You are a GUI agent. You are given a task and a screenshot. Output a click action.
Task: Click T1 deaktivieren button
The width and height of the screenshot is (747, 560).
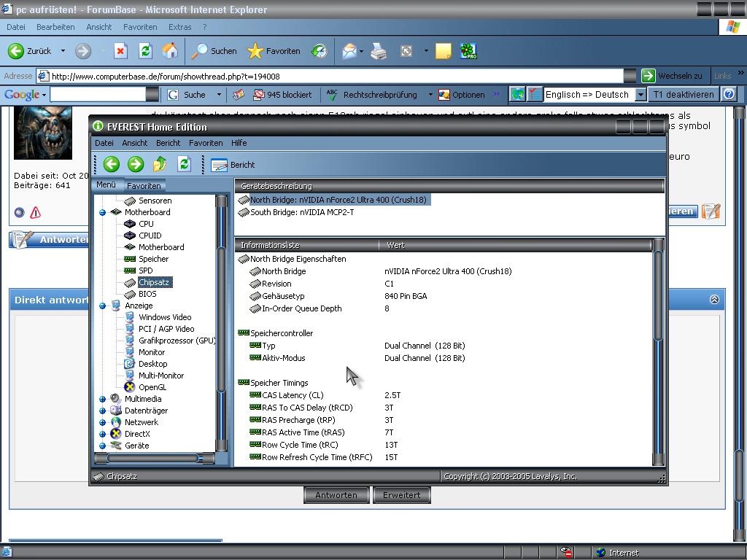coord(684,94)
